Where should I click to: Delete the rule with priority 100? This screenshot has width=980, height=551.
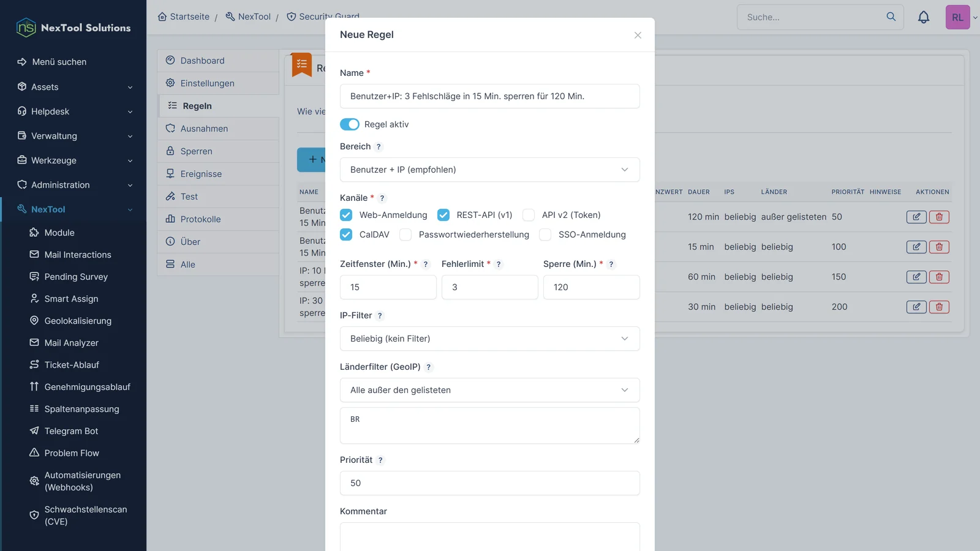tap(939, 247)
